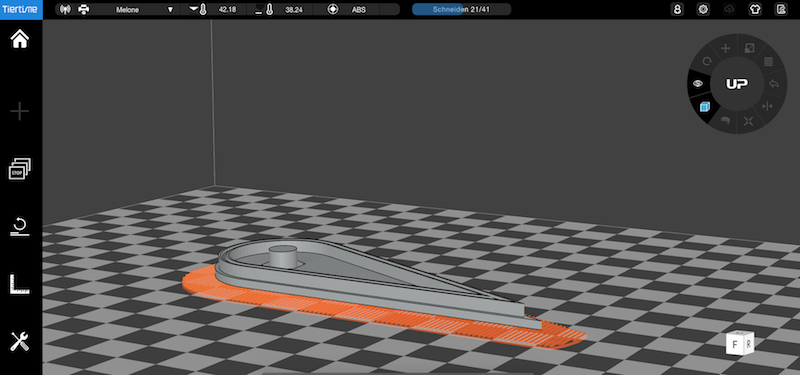
Task: Click the Tiertime logo
Action: point(21,9)
